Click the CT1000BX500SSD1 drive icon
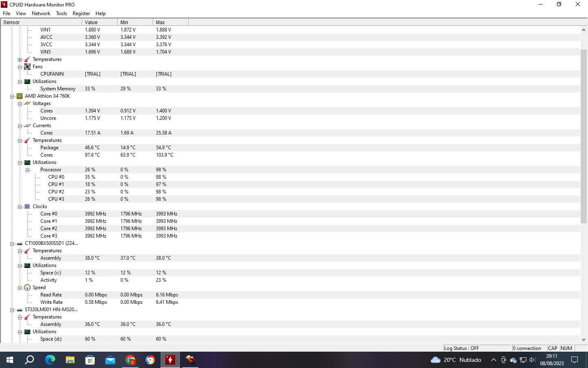Screen dimensions: 588x368 pyautogui.click(x=20, y=243)
